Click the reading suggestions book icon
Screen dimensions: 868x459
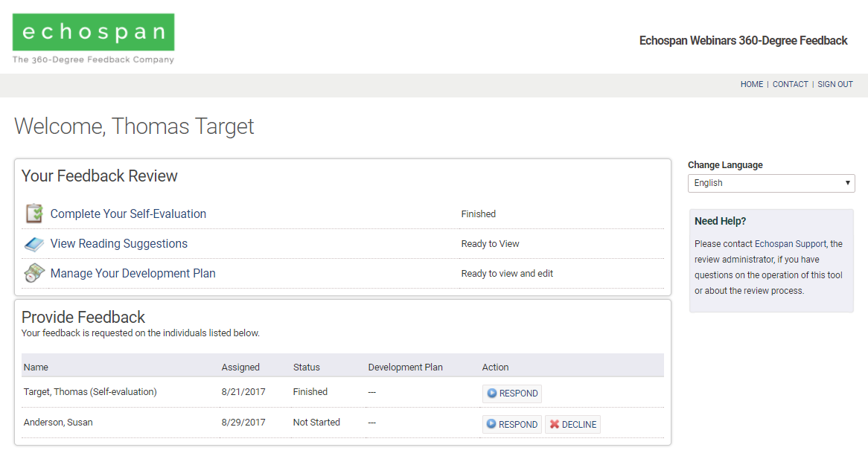tap(34, 244)
